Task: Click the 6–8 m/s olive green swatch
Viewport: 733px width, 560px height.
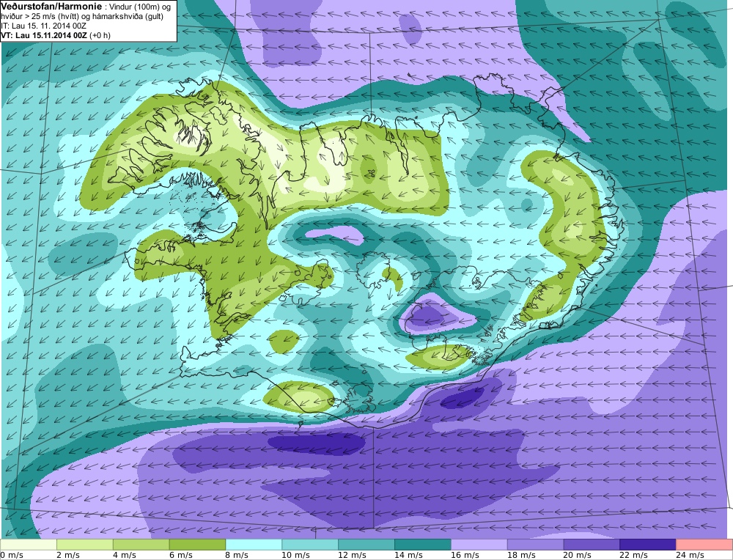Action: tap(197, 545)
